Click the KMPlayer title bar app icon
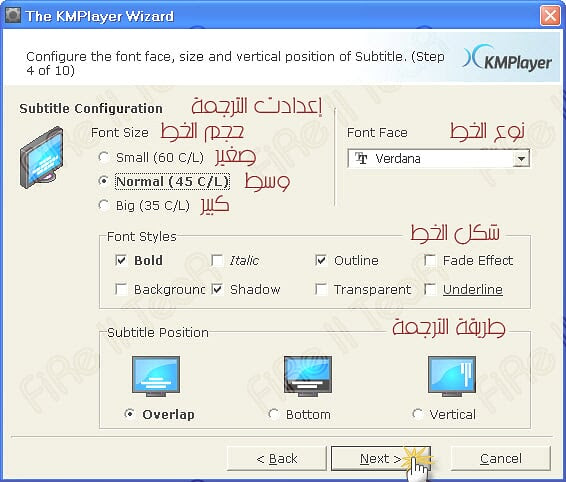This screenshot has height=482, width=566. point(13,15)
